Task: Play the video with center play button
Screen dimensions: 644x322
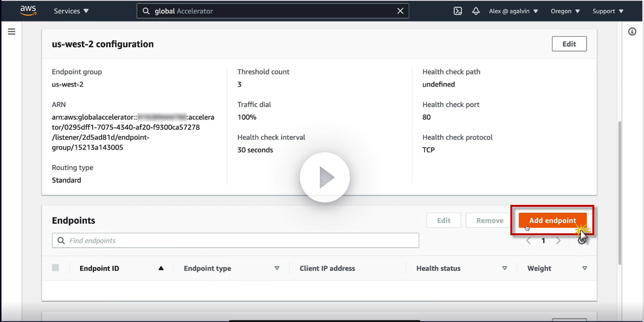Action: [325, 178]
